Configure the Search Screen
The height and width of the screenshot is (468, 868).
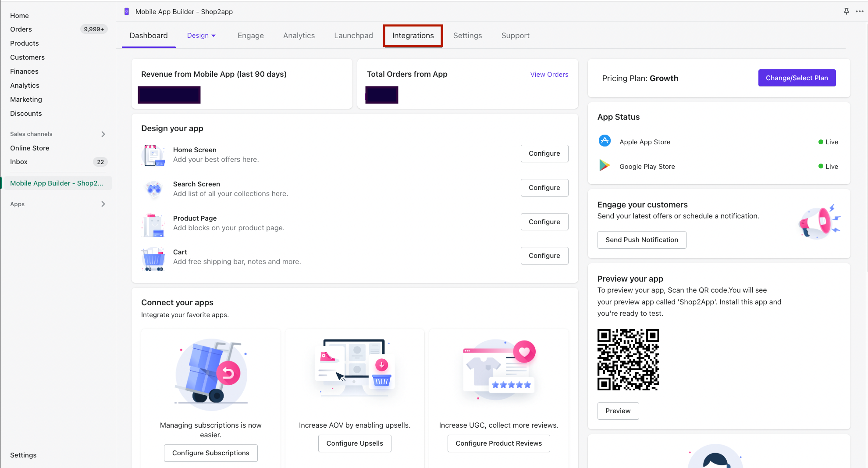544,187
